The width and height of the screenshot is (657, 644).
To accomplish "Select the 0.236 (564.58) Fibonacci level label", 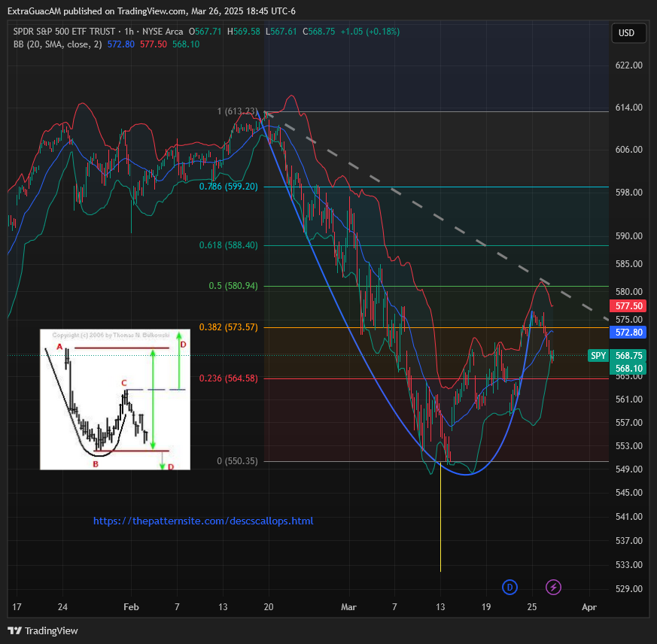I will tap(228, 378).
